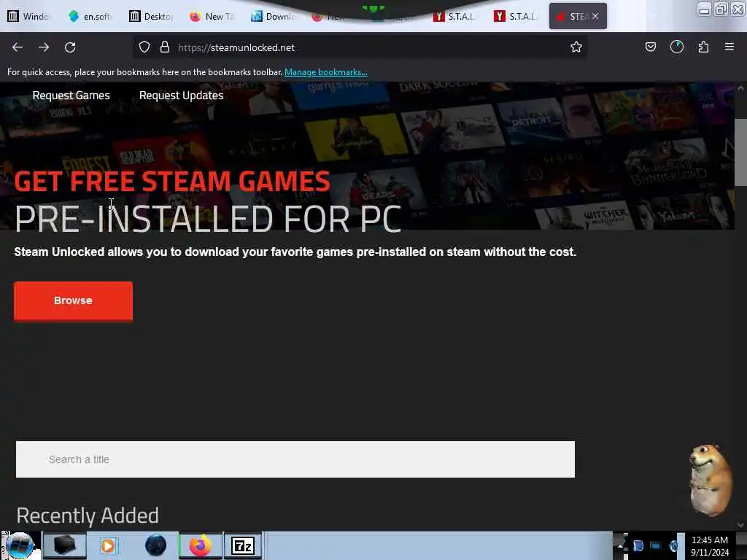Screen dimensions: 747x560
Task: Select the Firefox taskbar icon
Action: pyautogui.click(x=201, y=545)
